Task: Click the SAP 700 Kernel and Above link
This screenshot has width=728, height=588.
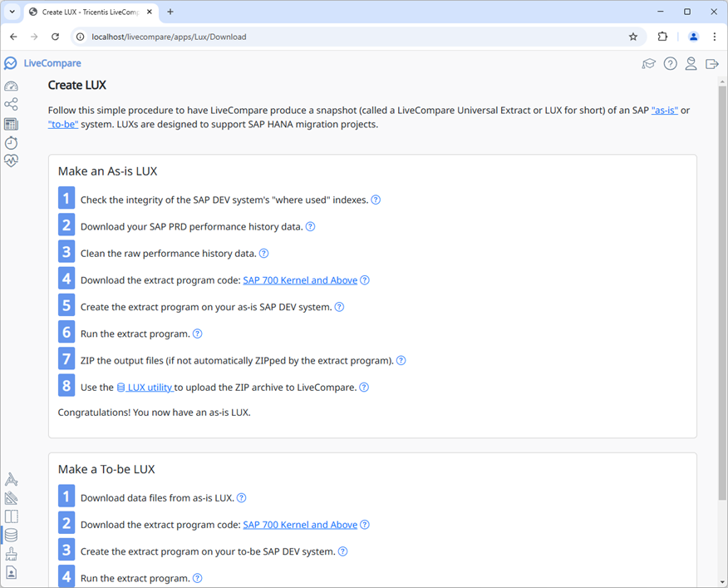Action: point(300,280)
